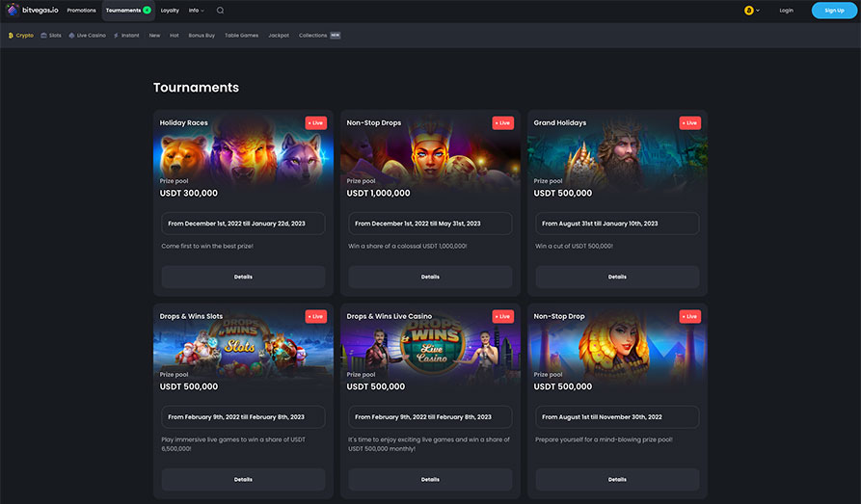Viewport: 861px width, 504px height.
Task: Go to the Live Casino category
Action: coord(87,36)
